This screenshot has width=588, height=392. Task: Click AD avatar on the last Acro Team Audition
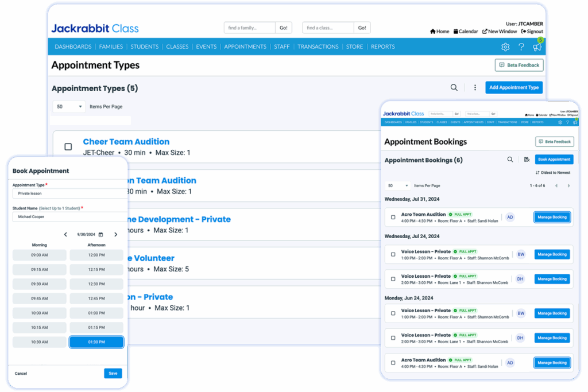[x=510, y=363]
